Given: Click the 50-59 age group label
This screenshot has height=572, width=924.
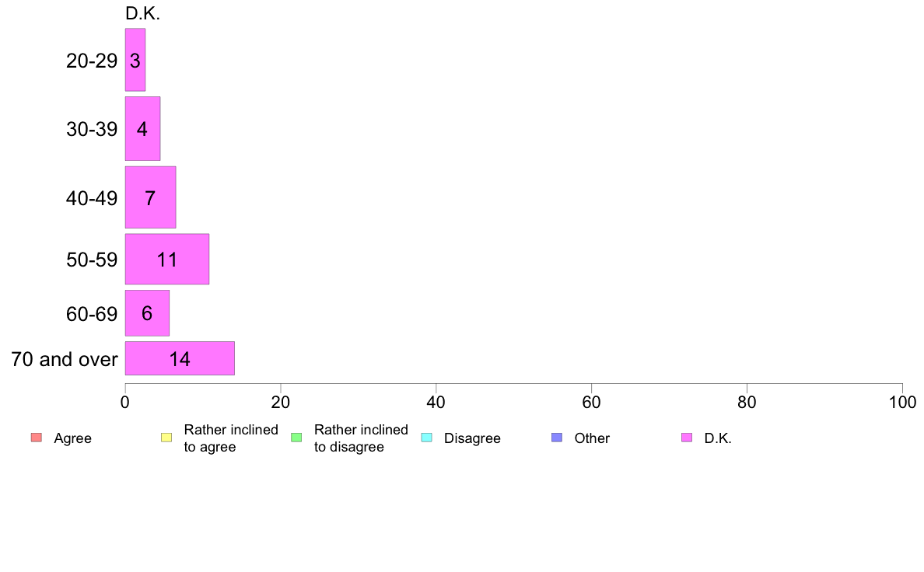Looking at the screenshot, I should (92, 260).
